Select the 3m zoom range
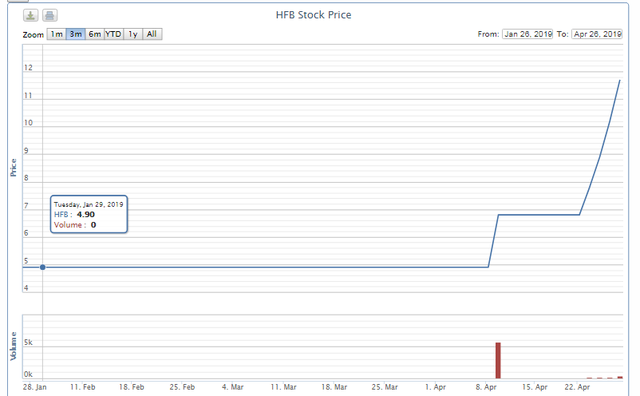Image resolution: width=640 pixels, height=396 pixels. click(x=76, y=34)
